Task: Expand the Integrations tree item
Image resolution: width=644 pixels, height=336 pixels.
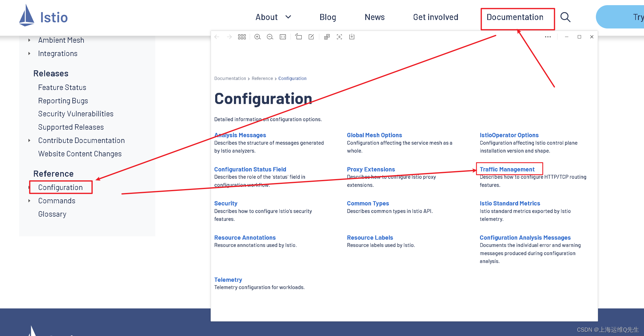Action: pos(29,53)
